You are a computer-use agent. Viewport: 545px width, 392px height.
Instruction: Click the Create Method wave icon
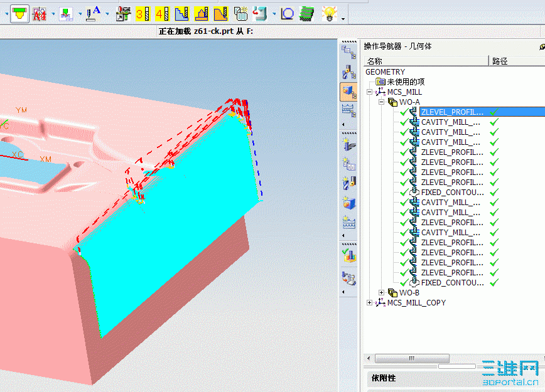click(348, 222)
